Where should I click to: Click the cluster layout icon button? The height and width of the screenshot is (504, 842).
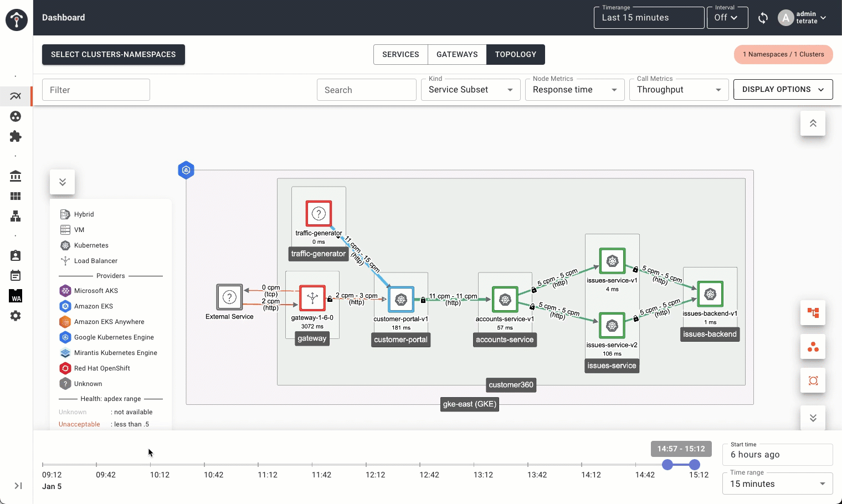tap(813, 347)
